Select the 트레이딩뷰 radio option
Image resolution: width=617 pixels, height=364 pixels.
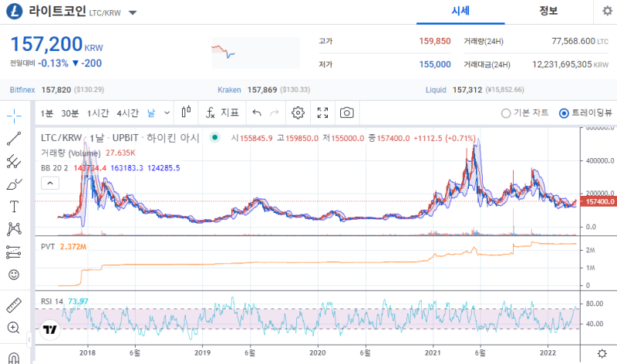(x=586, y=113)
